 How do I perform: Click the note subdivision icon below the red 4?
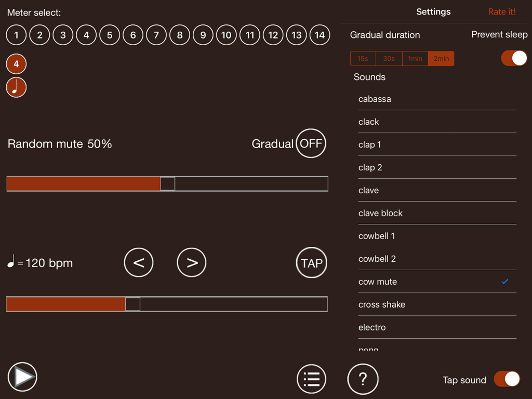pos(16,87)
